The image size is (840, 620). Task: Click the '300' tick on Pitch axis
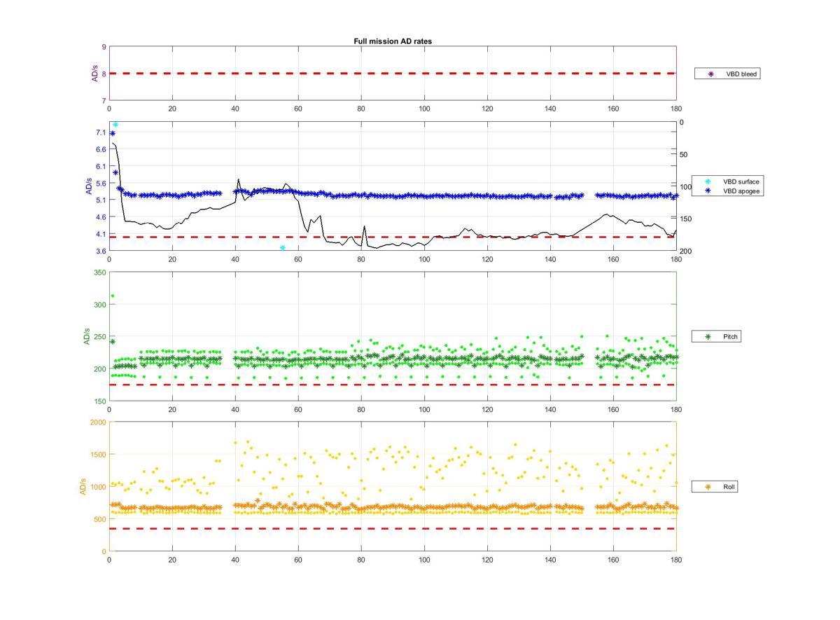tap(99, 305)
